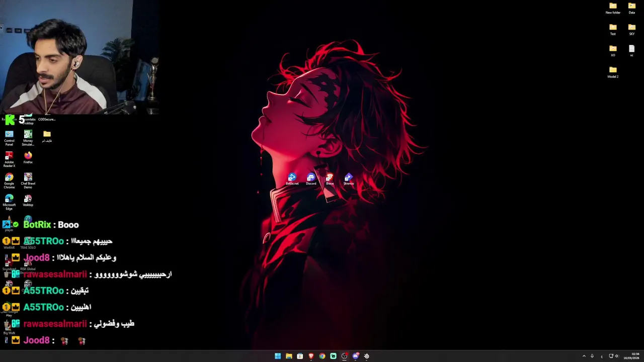Launch the Vesktop desktop shortcut
Screen dimensions: 644x362
[28, 201]
